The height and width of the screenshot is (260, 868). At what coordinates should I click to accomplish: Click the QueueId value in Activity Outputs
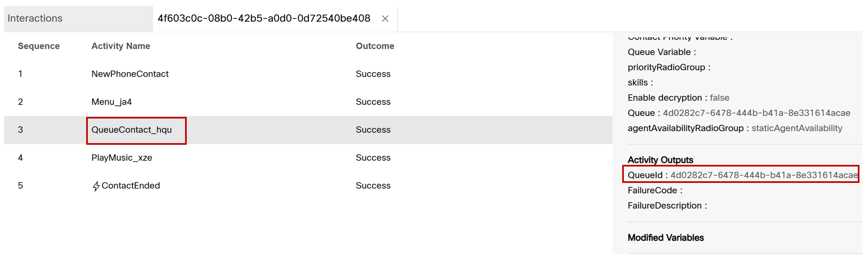click(764, 175)
